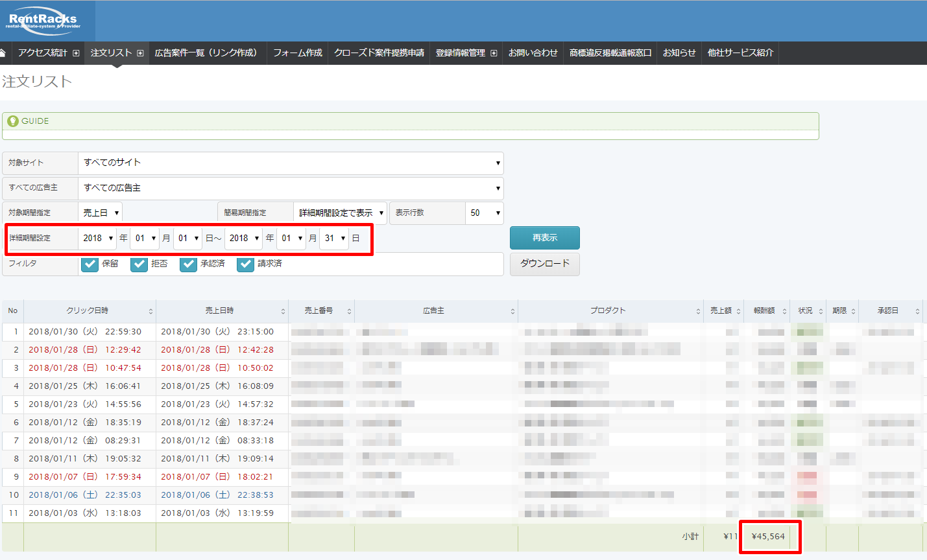
Task: Open the 表示行数 dropdown showing 50
Action: 484,213
